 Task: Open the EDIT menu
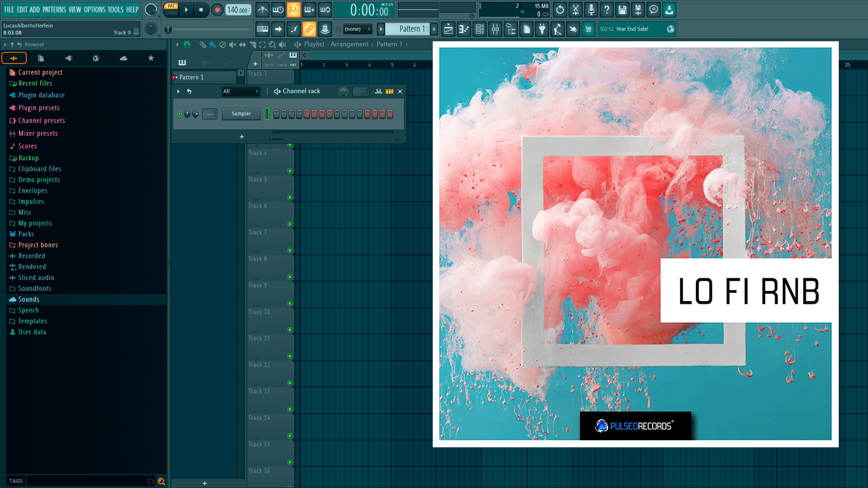[22, 10]
